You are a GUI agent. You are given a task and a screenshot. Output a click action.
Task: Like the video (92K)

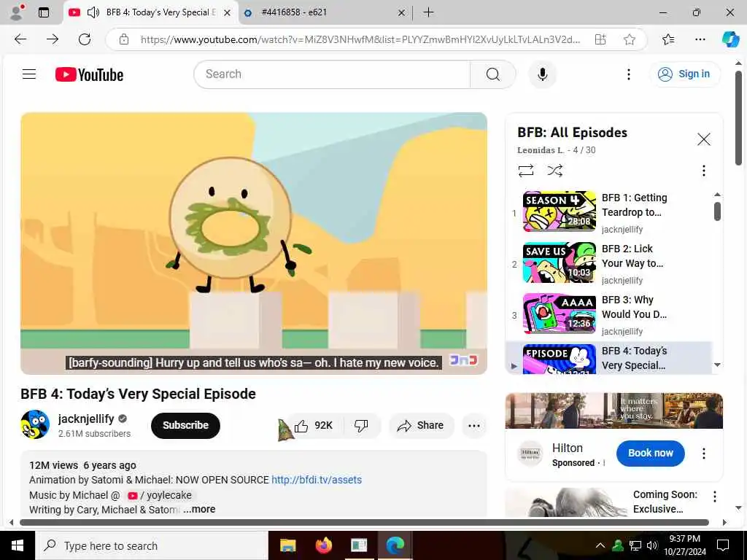(313, 425)
